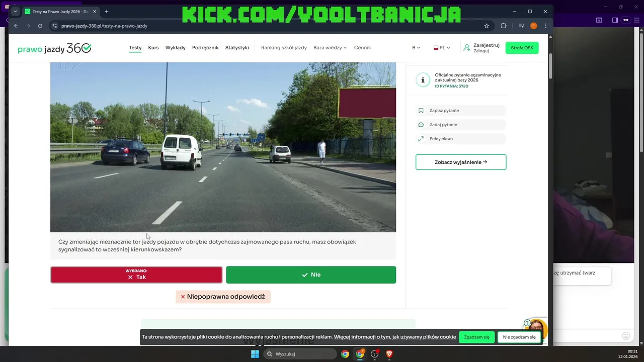Open the Chrome media control icon
The width and height of the screenshot is (644, 362).
click(x=522, y=26)
